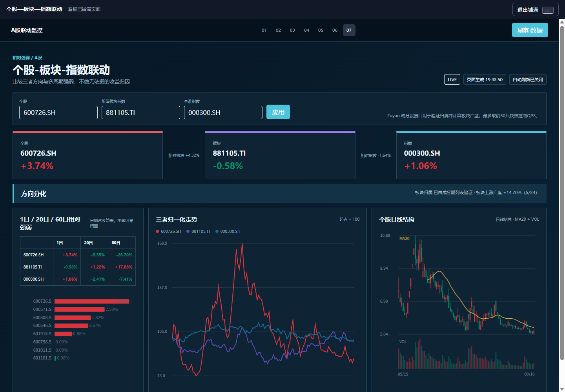This screenshot has width=565, height=392.
Task: Focus the 所属板块指数 sector index input
Action: click(141, 113)
